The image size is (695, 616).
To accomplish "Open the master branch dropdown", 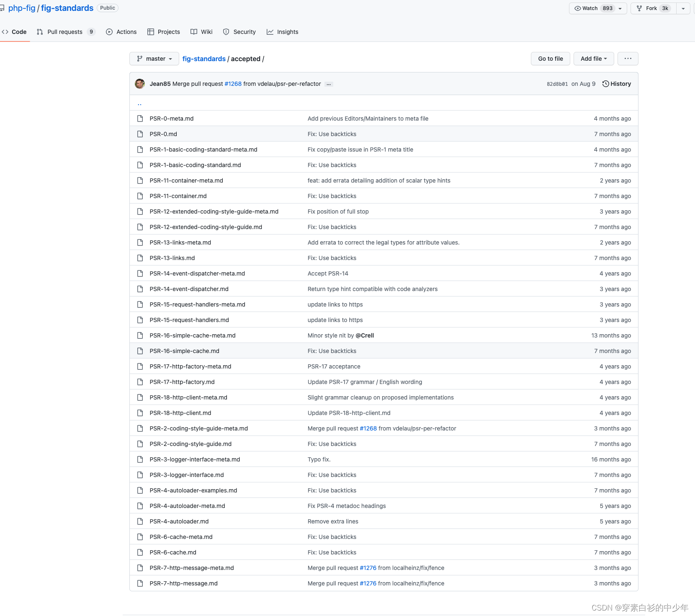I will pyautogui.click(x=154, y=59).
